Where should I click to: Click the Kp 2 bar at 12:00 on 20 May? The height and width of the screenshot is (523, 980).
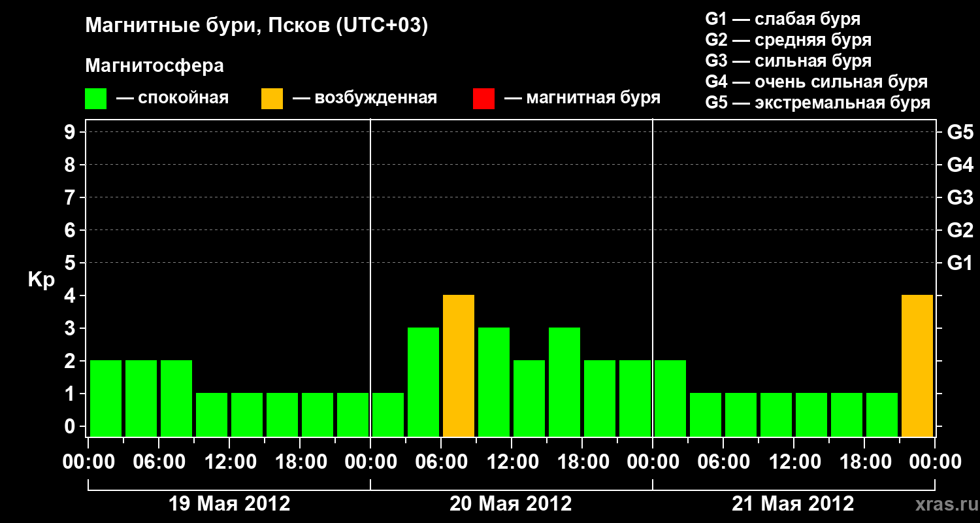pyautogui.click(x=529, y=398)
